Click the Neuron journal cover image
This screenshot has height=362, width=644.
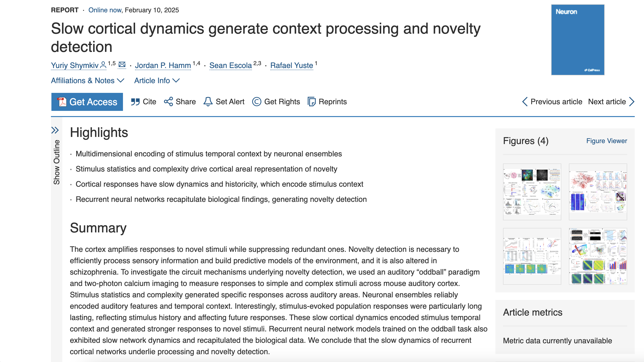click(577, 40)
